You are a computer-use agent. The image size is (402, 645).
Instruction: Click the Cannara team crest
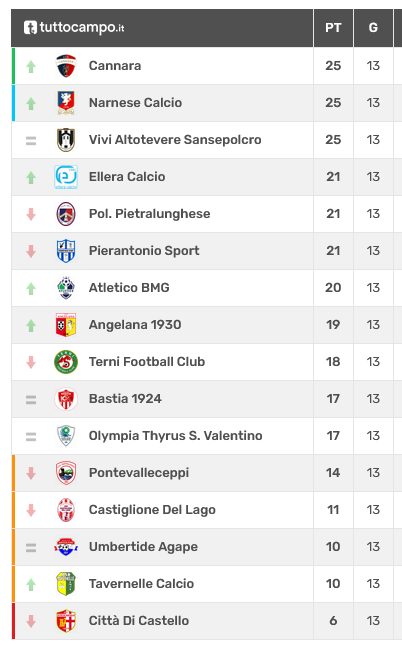(66, 66)
